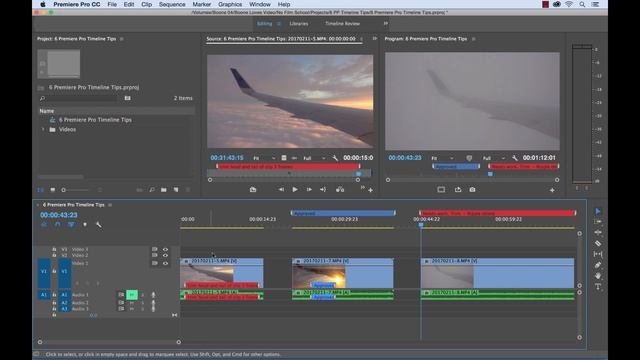
Task: Open macOS Spotlight search
Action: tap(582, 4)
